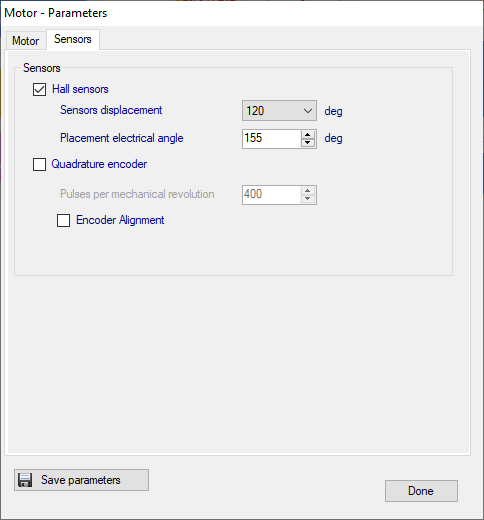Viewport: 484px width, 520px height.
Task: Click the deg unit beside Placement angle
Action: coord(333,138)
